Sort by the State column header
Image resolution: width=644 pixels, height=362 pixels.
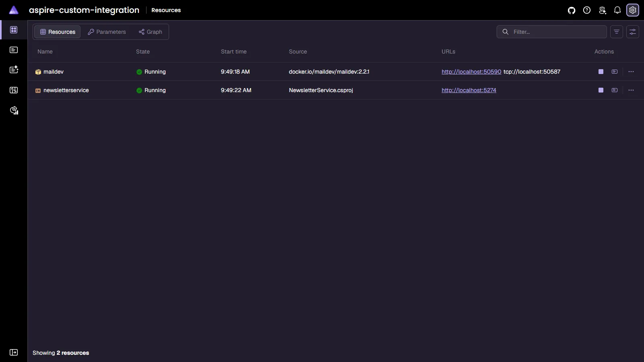pyautogui.click(x=143, y=51)
